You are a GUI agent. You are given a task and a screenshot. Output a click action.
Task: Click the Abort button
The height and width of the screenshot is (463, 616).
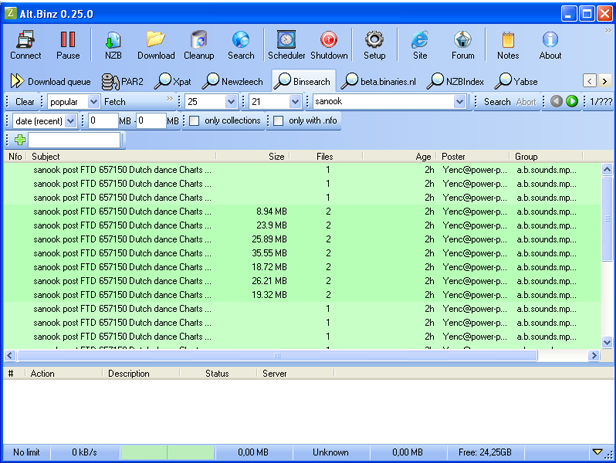pos(526,102)
